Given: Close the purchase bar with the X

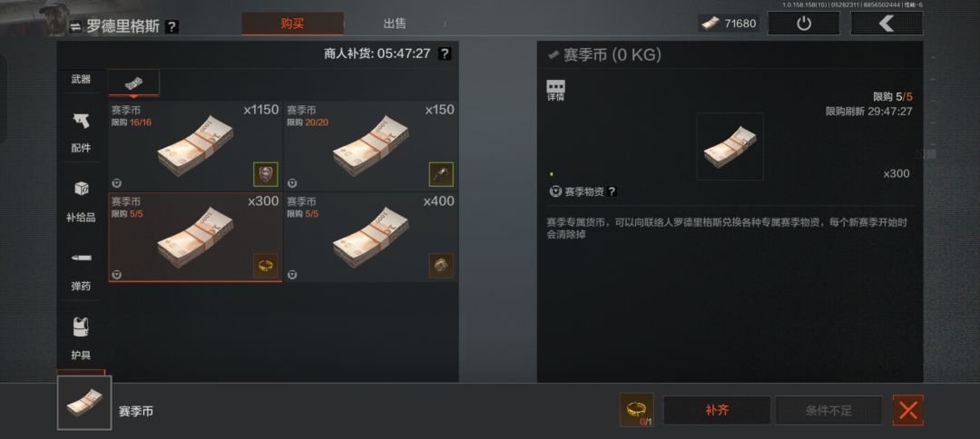Looking at the screenshot, I should pos(907,410).
